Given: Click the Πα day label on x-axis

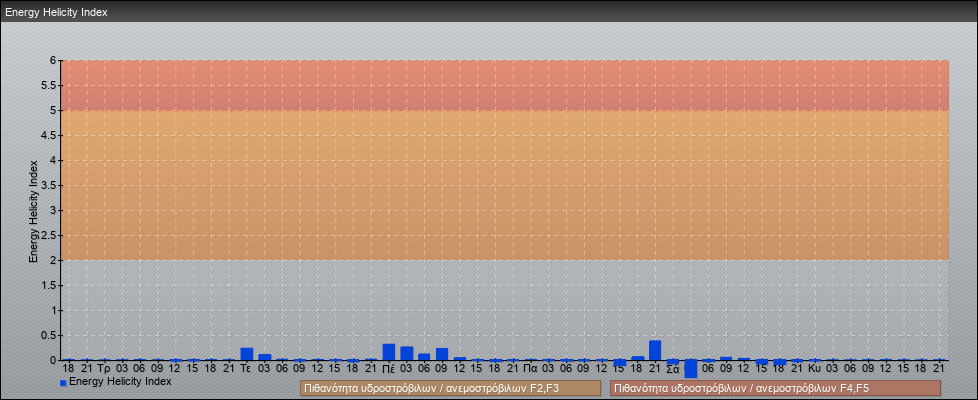Looking at the screenshot, I should pyautogui.click(x=530, y=369).
